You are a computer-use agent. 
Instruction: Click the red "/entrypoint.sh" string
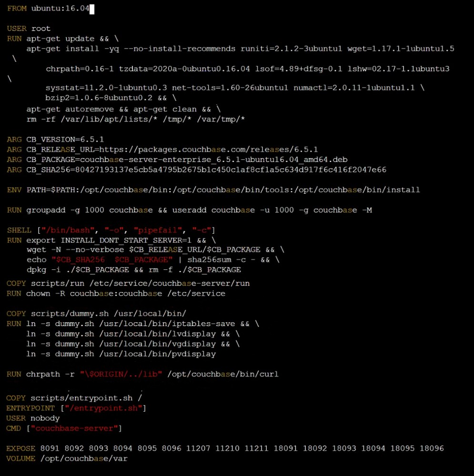(103, 408)
